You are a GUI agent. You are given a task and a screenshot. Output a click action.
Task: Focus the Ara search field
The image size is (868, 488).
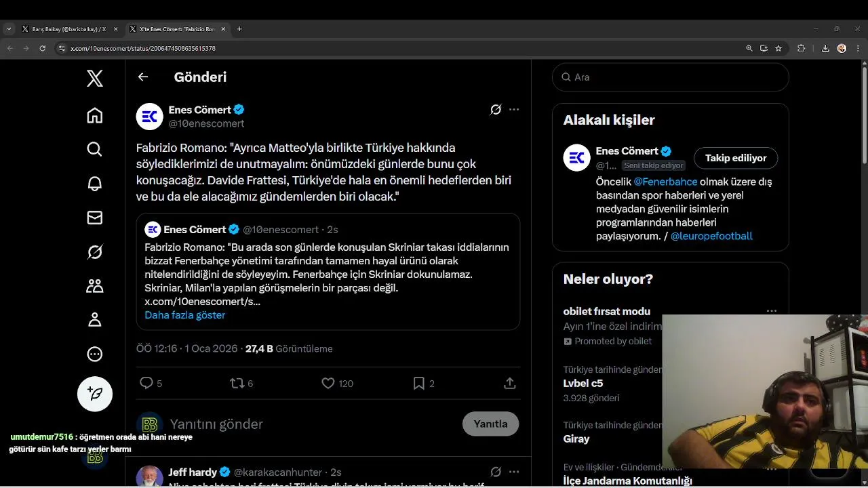671,77
